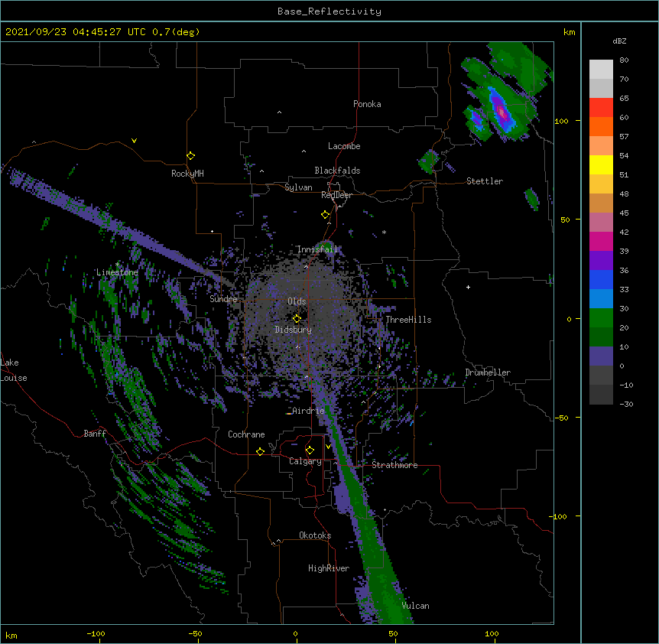This screenshot has width=659, height=644.
Task: Click the Calgary city label
Action: click(305, 461)
